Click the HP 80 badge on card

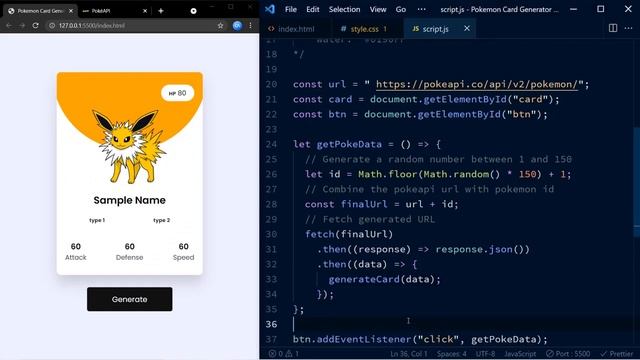[178, 93]
